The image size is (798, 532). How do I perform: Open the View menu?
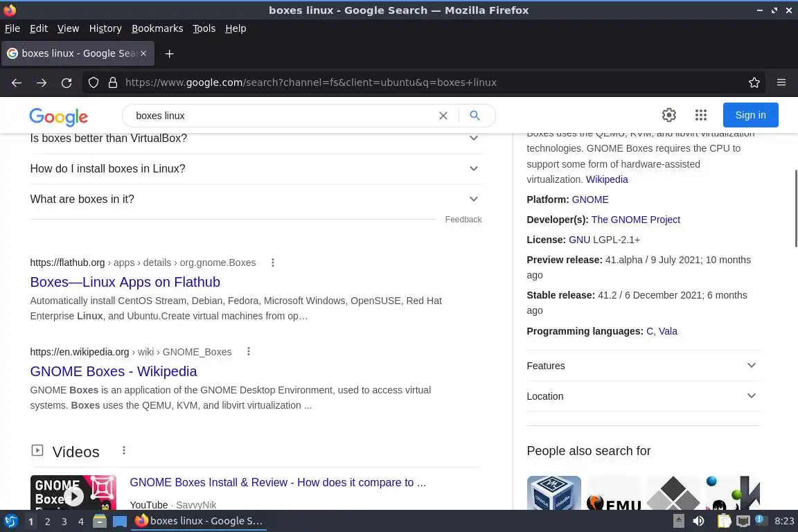tap(68, 28)
